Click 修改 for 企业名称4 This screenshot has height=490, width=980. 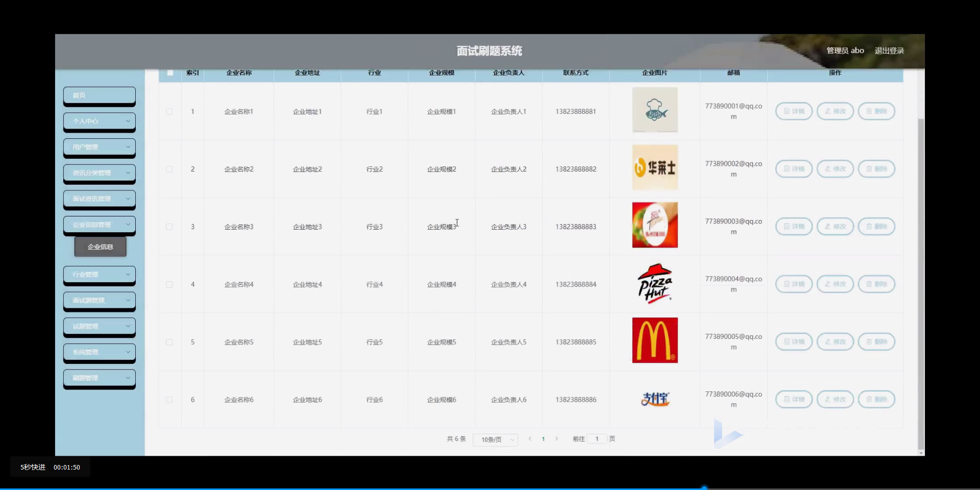click(x=835, y=284)
